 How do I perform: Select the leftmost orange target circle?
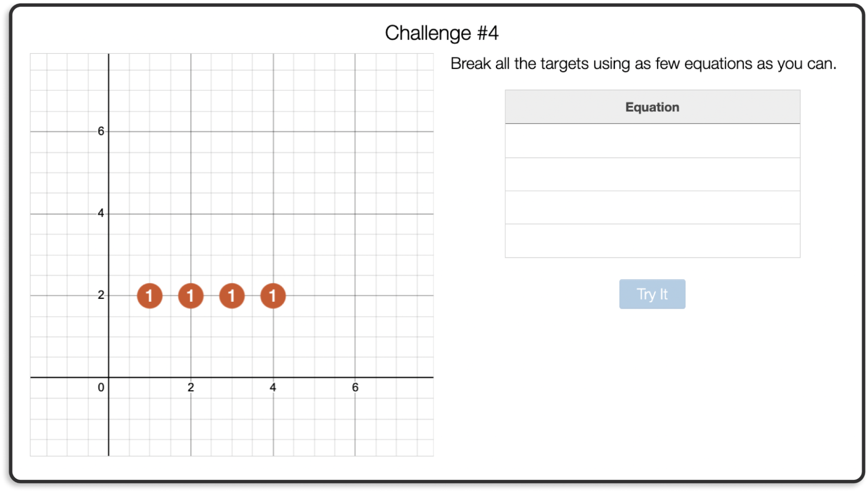[150, 295]
